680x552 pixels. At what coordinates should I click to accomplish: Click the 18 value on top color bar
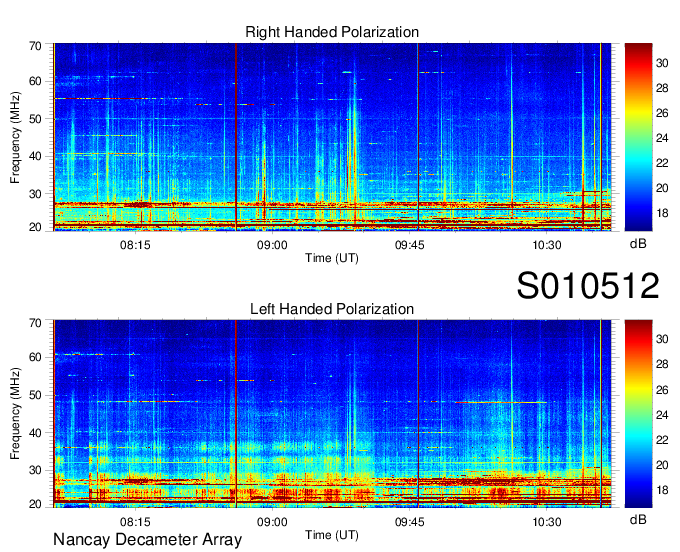pyautogui.click(x=662, y=213)
